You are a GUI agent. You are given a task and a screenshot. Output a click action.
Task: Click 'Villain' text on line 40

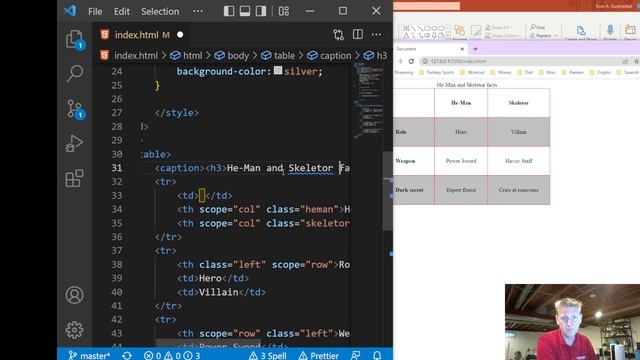(x=218, y=292)
